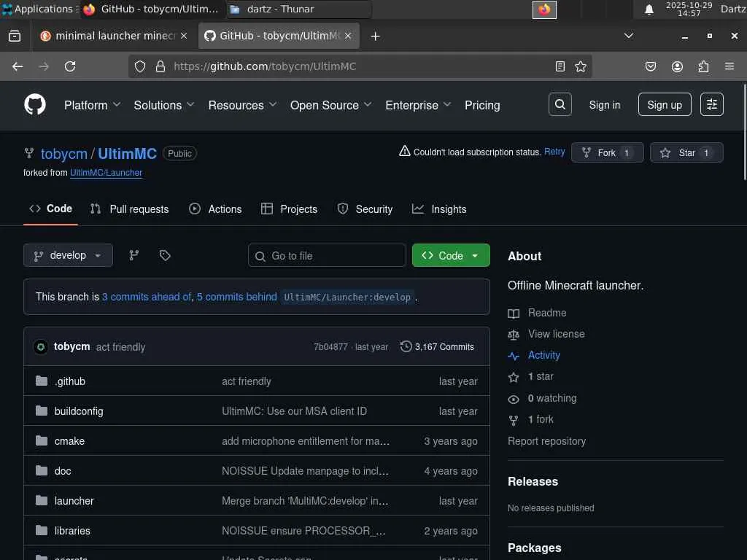Open Firefox Pocket save icon
This screenshot has width=747, height=560.
tap(650, 66)
